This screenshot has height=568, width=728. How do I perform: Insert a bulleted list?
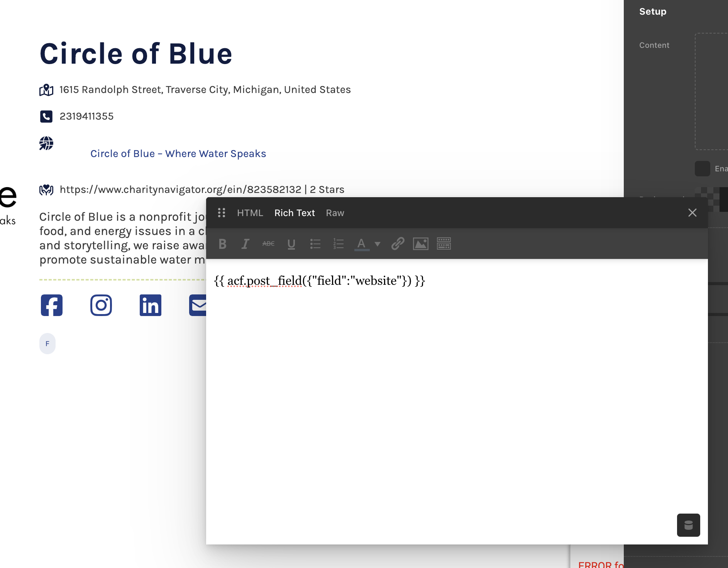[x=315, y=244]
